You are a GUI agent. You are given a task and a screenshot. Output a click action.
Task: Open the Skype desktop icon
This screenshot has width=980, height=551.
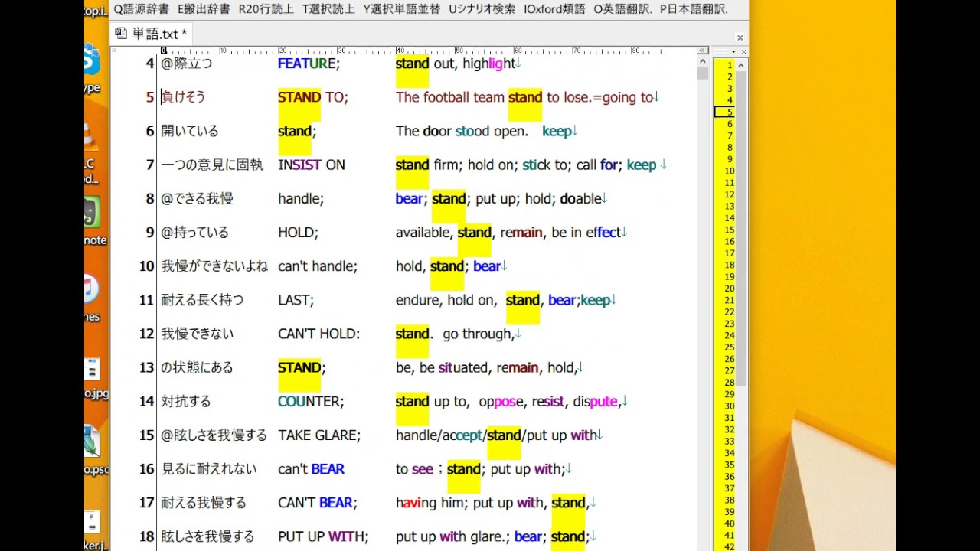(93, 67)
